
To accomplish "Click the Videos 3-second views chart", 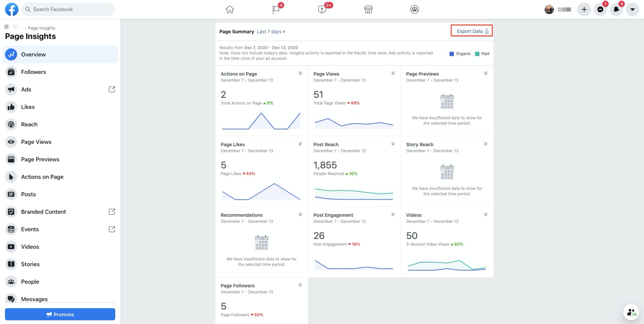I will pos(447,265).
